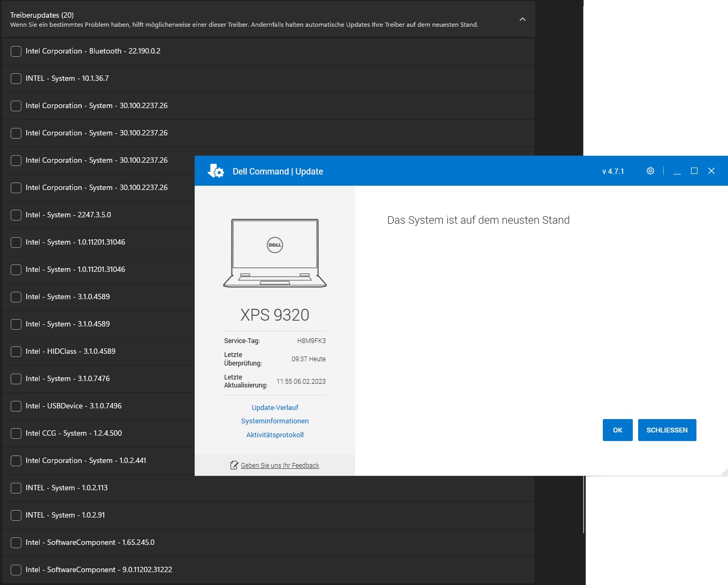Click the Dell XPS laptop illustration
This screenshot has width=728, height=585.
[275, 253]
